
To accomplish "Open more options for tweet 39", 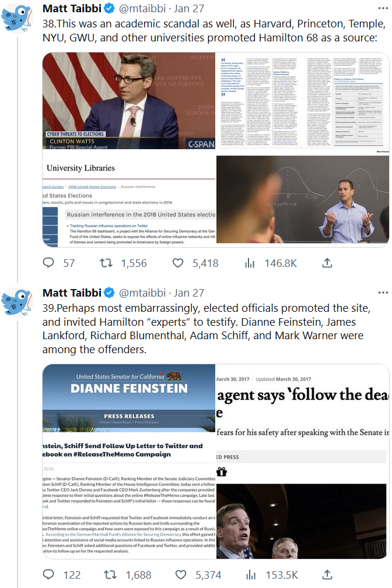I will click(x=383, y=293).
